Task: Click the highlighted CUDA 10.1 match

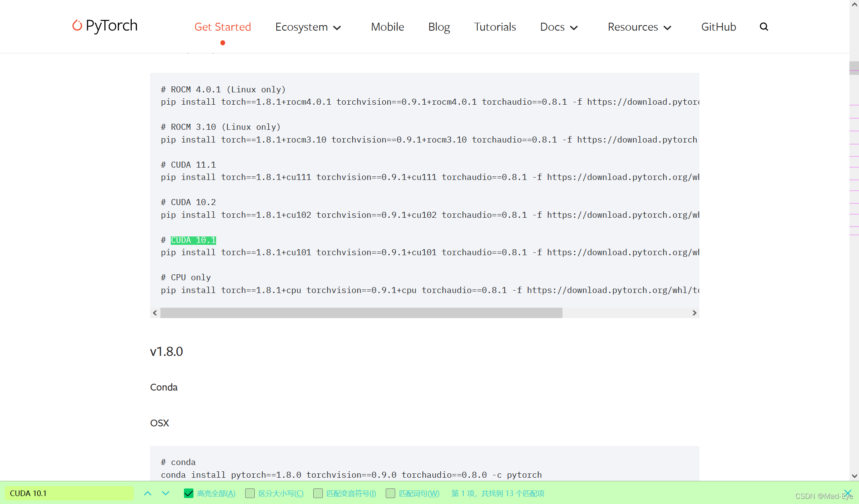Action: point(193,240)
